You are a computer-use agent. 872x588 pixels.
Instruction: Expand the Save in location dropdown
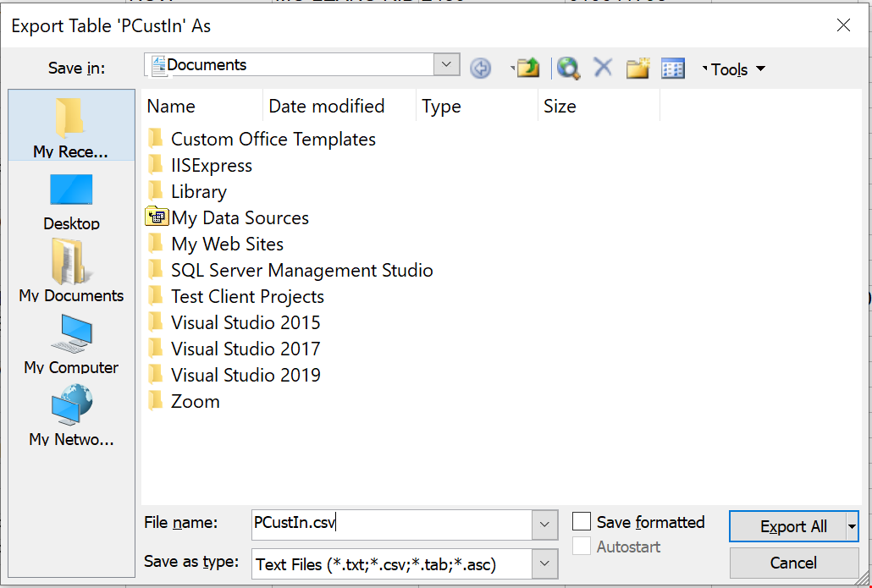pyautogui.click(x=446, y=64)
